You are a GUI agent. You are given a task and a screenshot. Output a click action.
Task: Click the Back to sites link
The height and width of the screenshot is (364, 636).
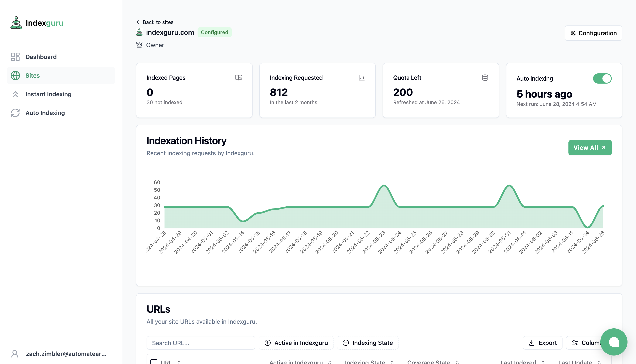tap(155, 22)
